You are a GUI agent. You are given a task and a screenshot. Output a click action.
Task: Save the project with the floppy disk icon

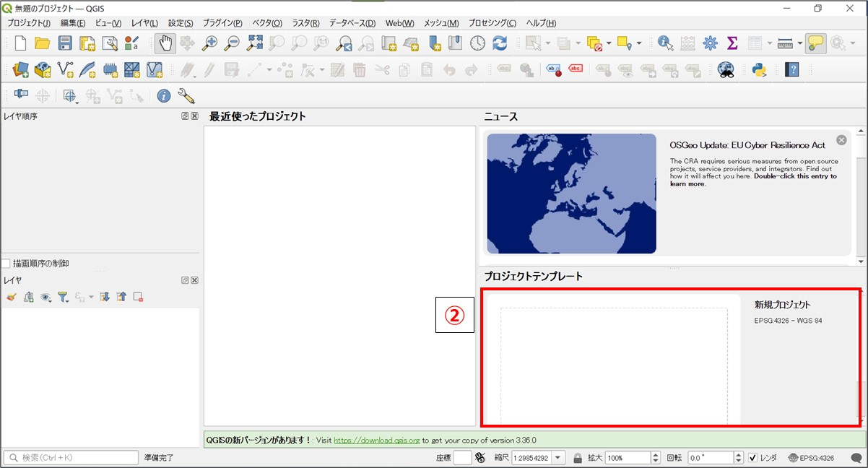click(65, 43)
